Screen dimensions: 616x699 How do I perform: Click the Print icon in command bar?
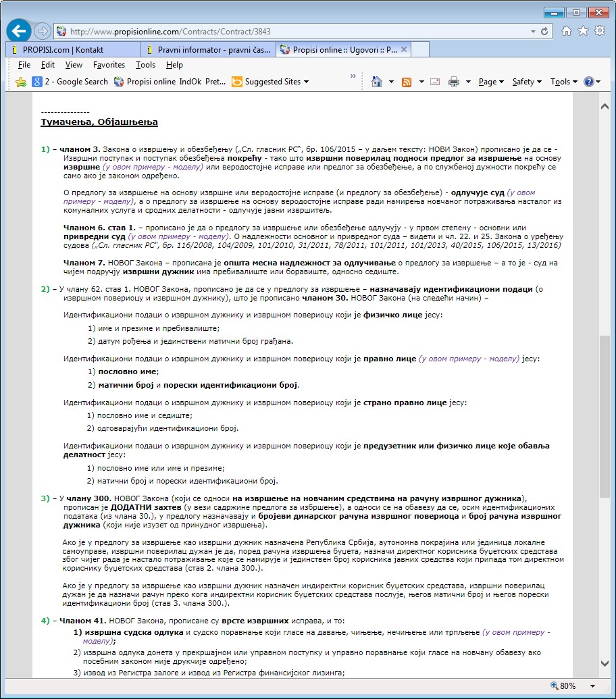(x=454, y=82)
